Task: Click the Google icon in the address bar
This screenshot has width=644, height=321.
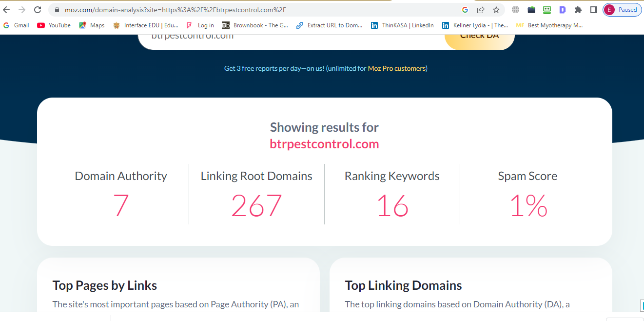Action: coord(465,10)
